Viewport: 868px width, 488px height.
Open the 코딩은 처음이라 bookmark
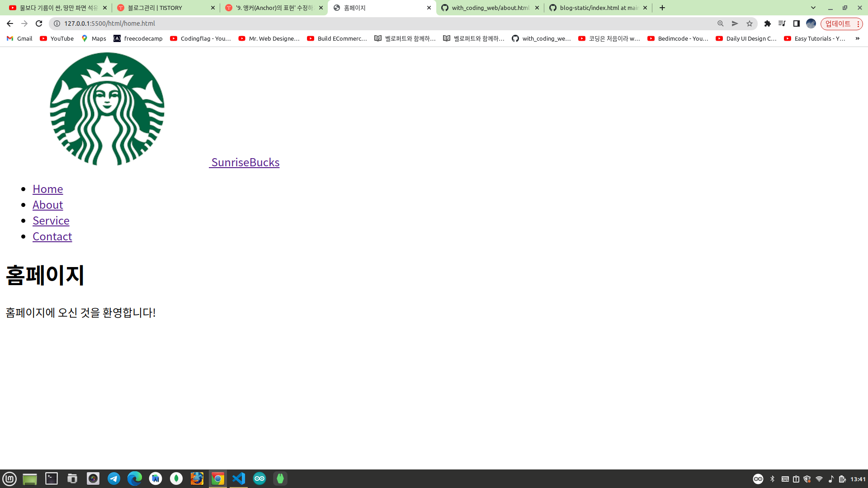pos(609,38)
